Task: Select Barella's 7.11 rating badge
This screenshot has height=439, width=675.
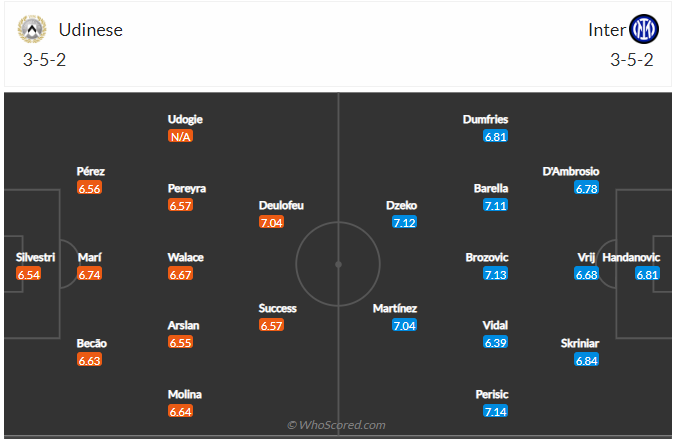Action: pyautogui.click(x=495, y=204)
